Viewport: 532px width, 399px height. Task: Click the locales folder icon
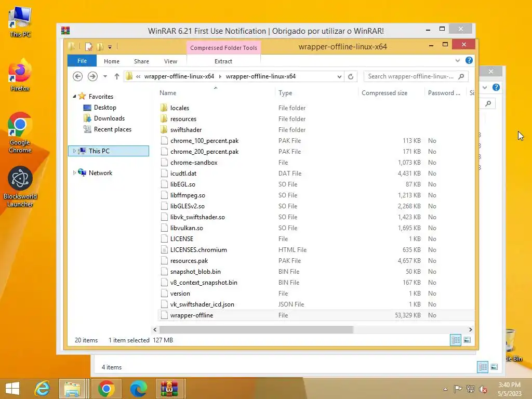pyautogui.click(x=164, y=108)
